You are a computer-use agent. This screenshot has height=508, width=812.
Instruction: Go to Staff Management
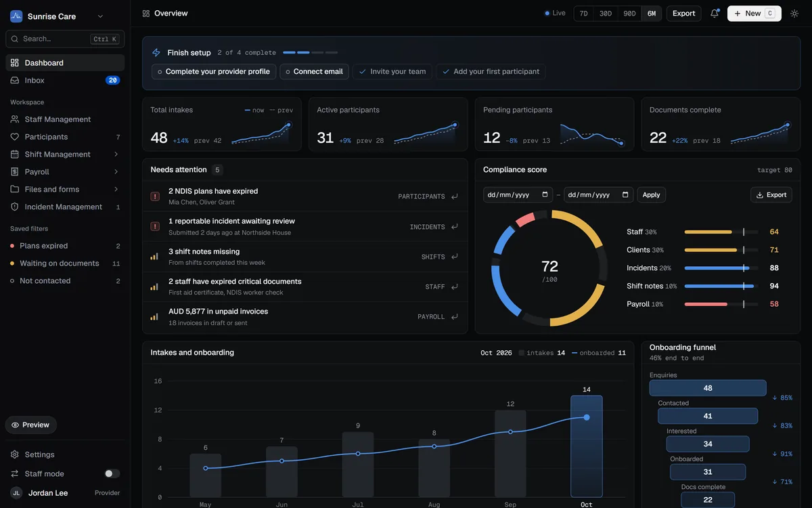pyautogui.click(x=65, y=119)
